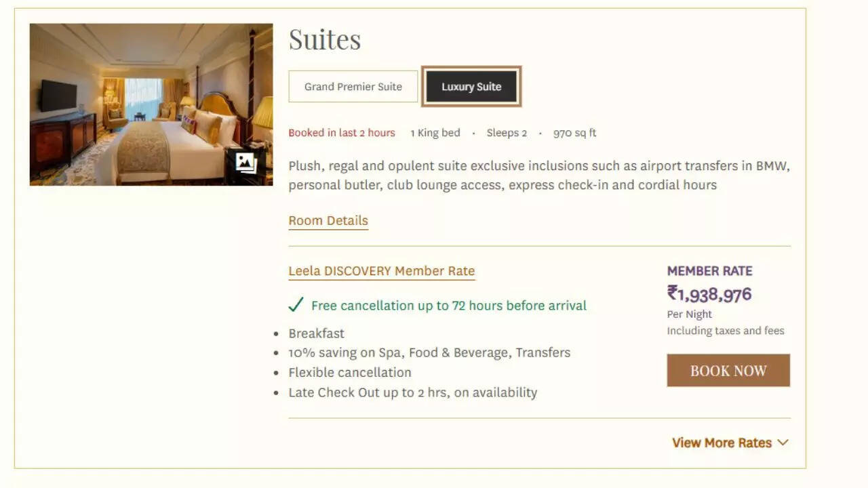The width and height of the screenshot is (868, 488).
Task: Follow the Leela DISCOVERY Member Rate link
Action: (x=381, y=271)
